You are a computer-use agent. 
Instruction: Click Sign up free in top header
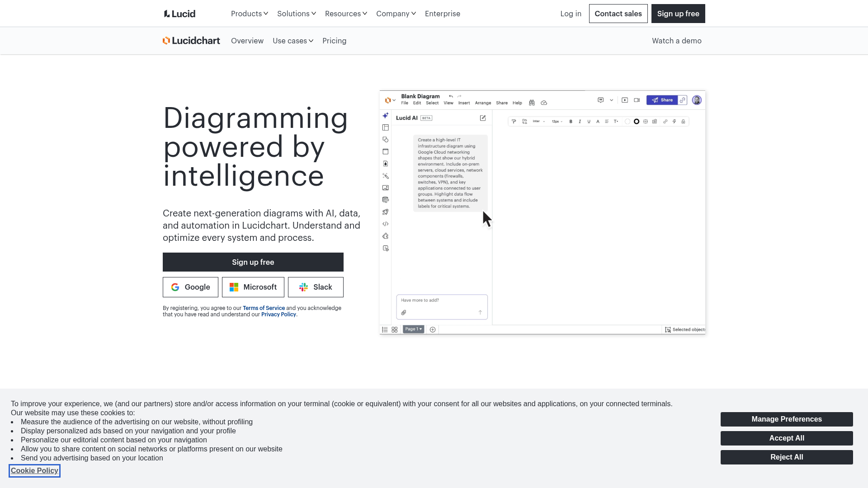678,14
